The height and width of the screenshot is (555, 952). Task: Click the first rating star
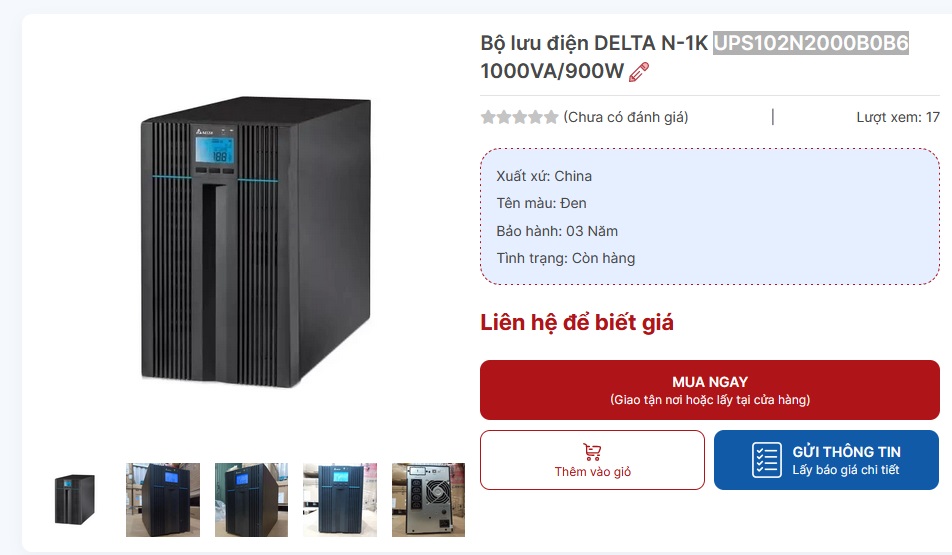[488, 117]
